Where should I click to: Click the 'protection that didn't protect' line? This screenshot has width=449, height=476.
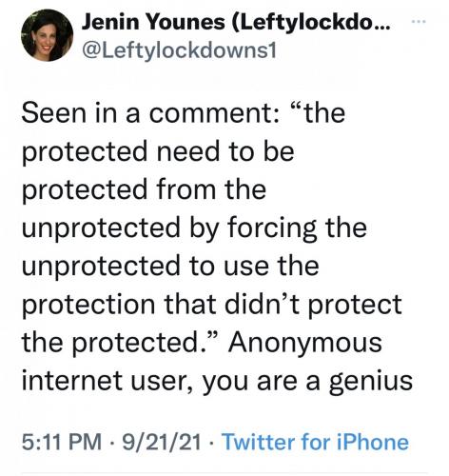coord(212,306)
